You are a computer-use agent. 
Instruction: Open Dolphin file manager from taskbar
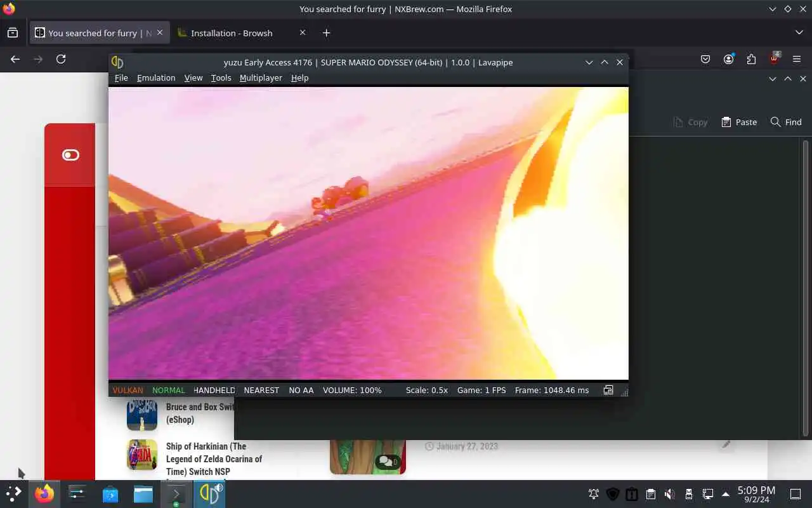pyautogui.click(x=143, y=493)
